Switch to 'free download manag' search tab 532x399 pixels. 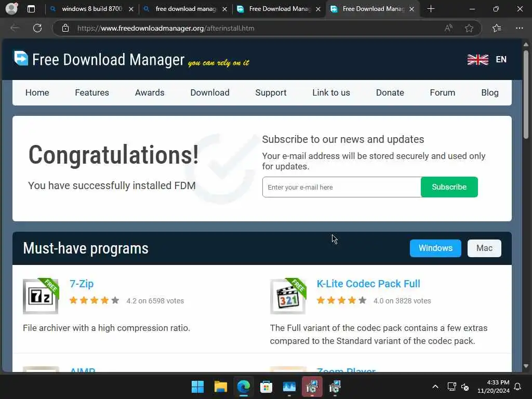pyautogui.click(x=185, y=9)
